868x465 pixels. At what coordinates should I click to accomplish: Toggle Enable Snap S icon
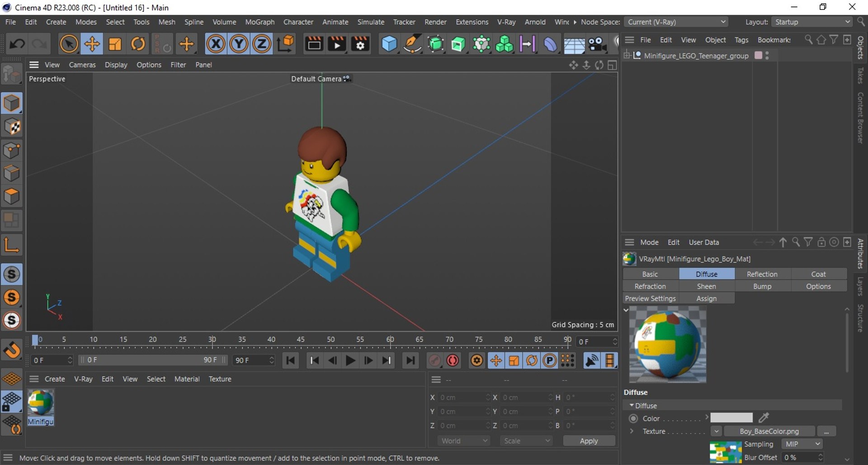click(x=12, y=275)
